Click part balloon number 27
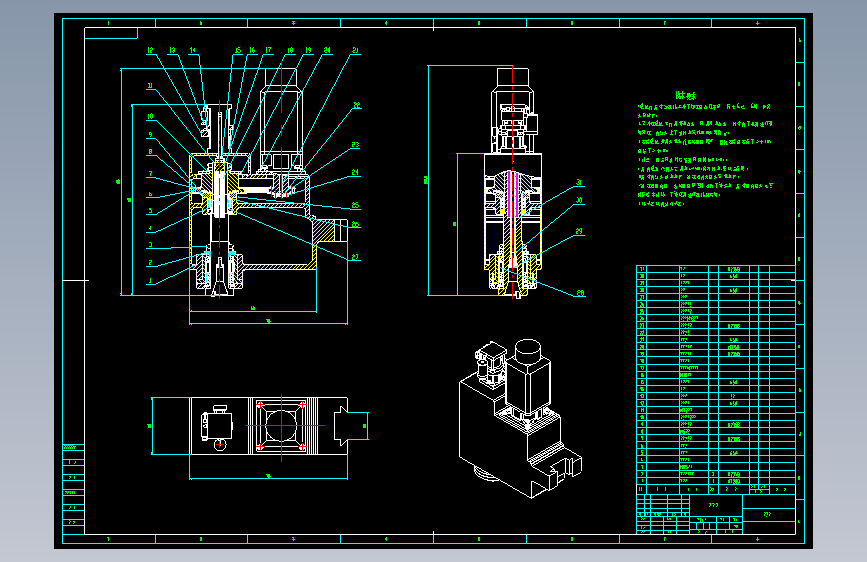This screenshot has height=562, width=867. click(x=355, y=257)
